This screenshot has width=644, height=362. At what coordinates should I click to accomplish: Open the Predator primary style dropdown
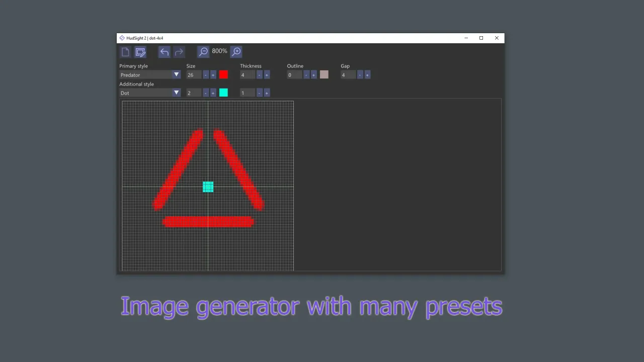click(176, 74)
